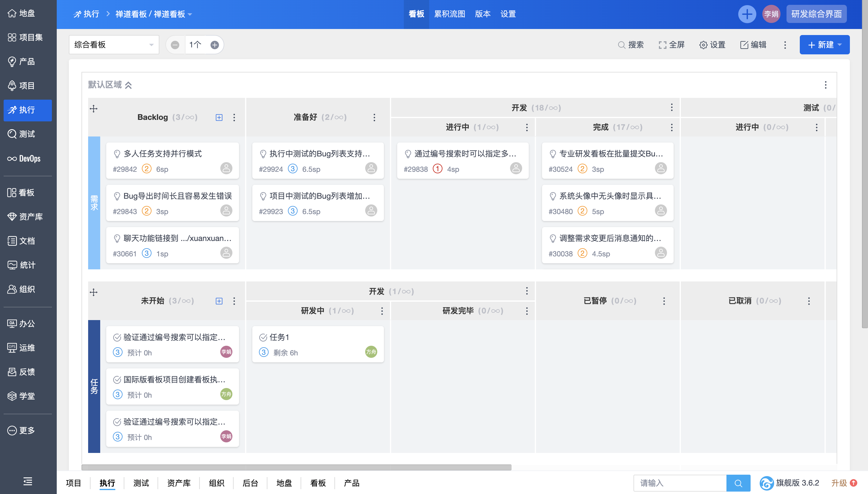This screenshot has width=868, height=494.
Task: Open the 任务1 card
Action: point(318,344)
